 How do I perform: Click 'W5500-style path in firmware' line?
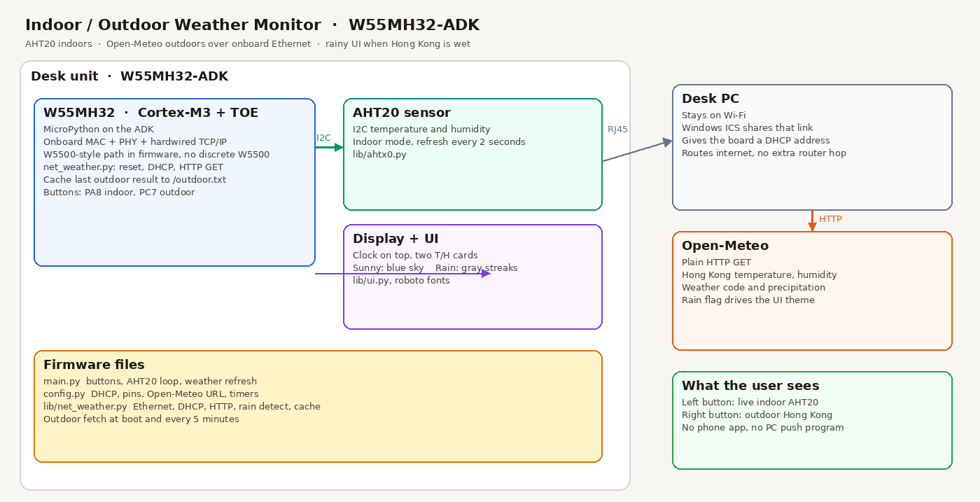coord(156,155)
